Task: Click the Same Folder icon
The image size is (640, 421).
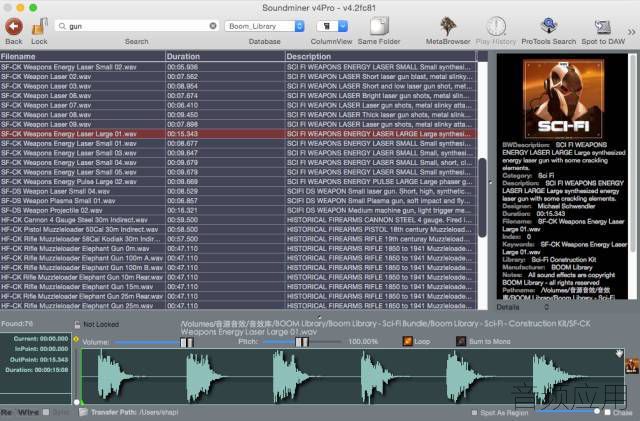Action: [379, 27]
